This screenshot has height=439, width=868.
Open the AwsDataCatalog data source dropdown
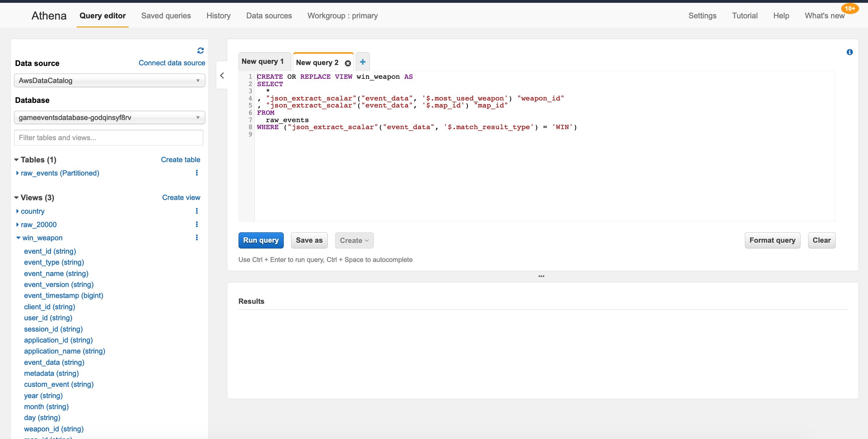click(x=110, y=81)
